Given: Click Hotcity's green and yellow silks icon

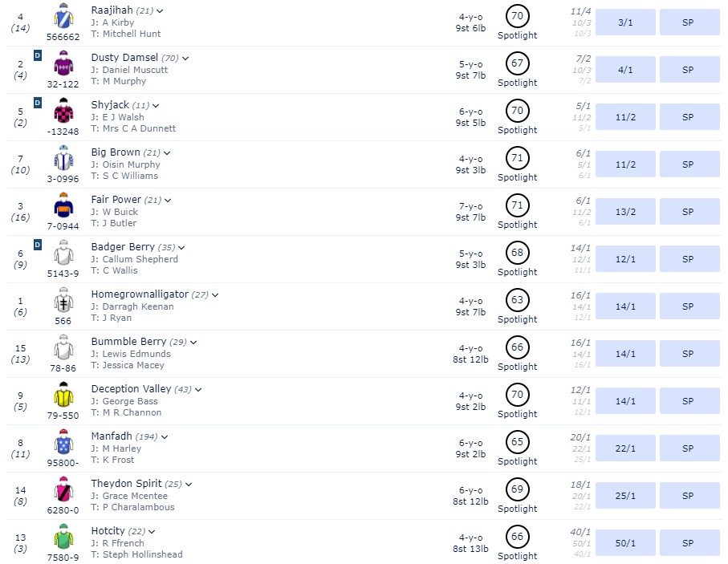Looking at the screenshot, I should click(63, 538).
